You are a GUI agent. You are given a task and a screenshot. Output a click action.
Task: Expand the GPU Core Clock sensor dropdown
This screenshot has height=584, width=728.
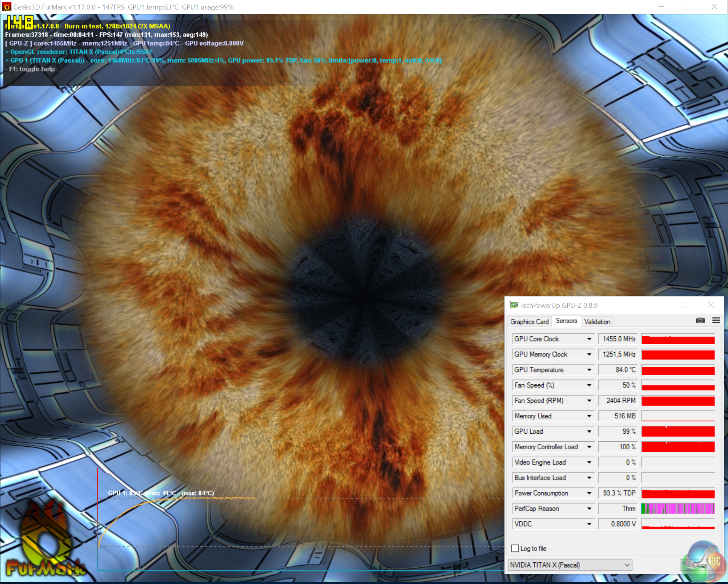[589, 339]
